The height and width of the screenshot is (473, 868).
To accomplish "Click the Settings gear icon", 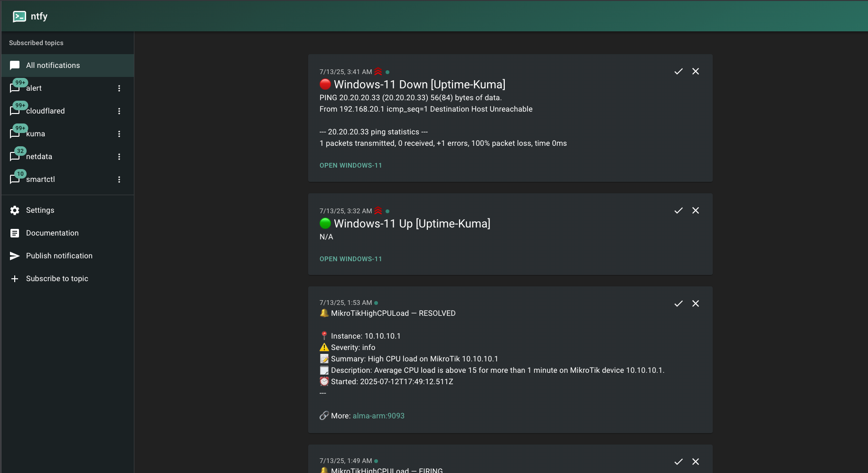I will tap(15, 210).
